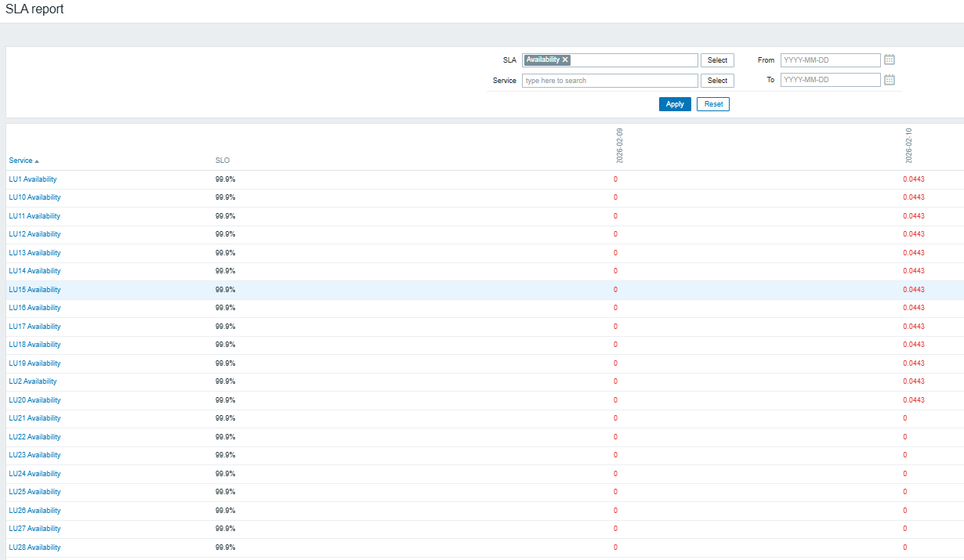Click into the From date field
Viewport: 964px width, 560px height.
[831, 60]
